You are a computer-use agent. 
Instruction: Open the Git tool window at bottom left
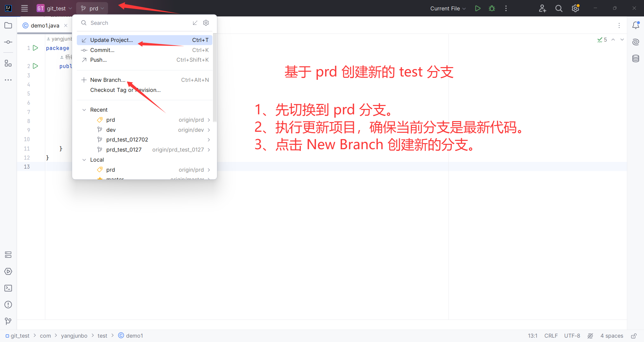8,321
